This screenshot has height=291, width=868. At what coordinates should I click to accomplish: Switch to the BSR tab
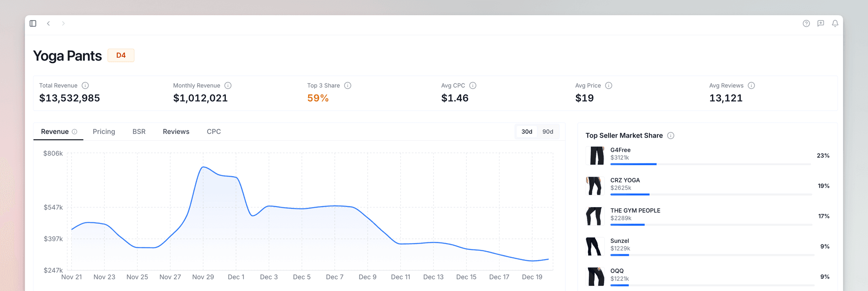click(x=139, y=132)
